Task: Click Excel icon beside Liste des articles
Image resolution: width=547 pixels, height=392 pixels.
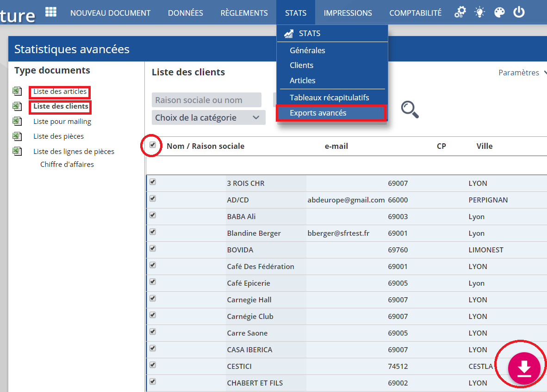Action: pos(17,91)
